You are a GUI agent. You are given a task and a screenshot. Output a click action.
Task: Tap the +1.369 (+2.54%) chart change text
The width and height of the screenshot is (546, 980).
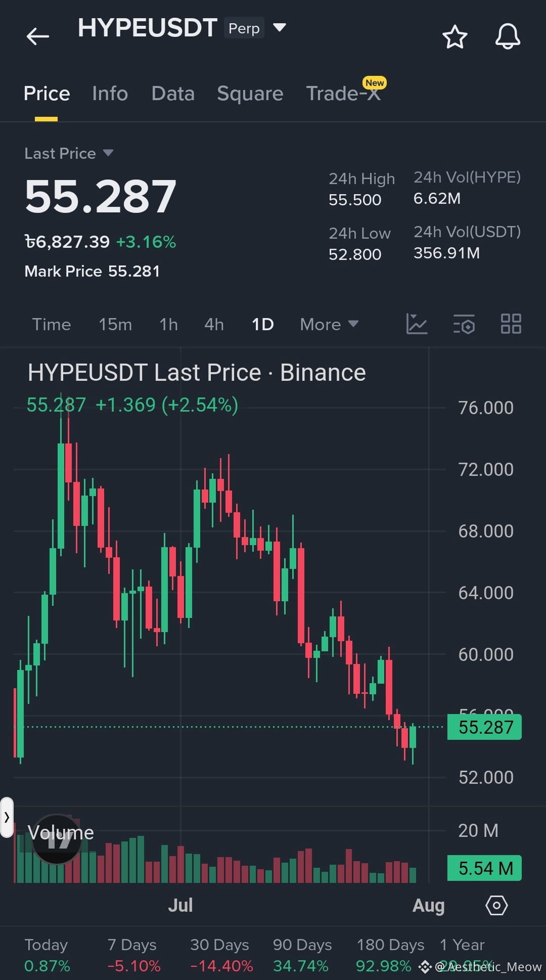(x=167, y=405)
